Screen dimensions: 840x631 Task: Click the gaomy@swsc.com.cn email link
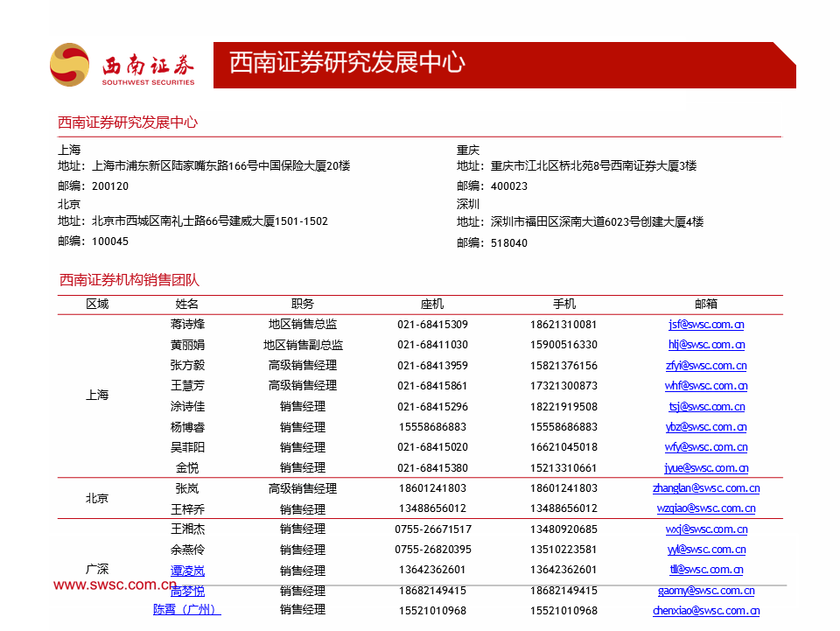point(706,591)
